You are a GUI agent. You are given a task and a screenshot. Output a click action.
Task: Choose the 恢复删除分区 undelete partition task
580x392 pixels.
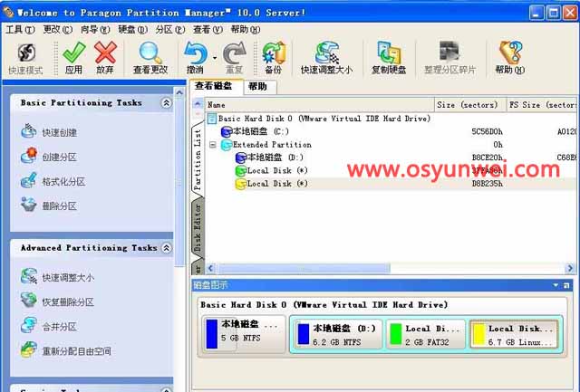click(x=57, y=301)
